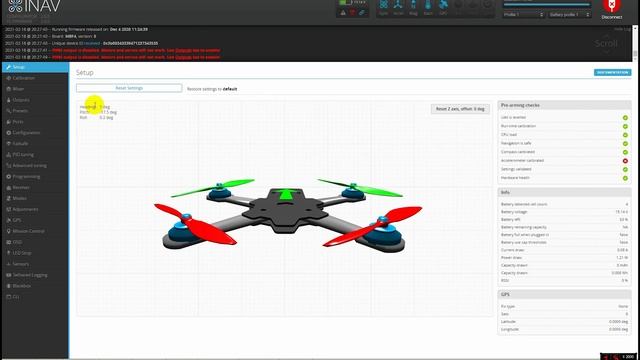
Task: Click the Navigation is safe check icon
Action: point(625,144)
